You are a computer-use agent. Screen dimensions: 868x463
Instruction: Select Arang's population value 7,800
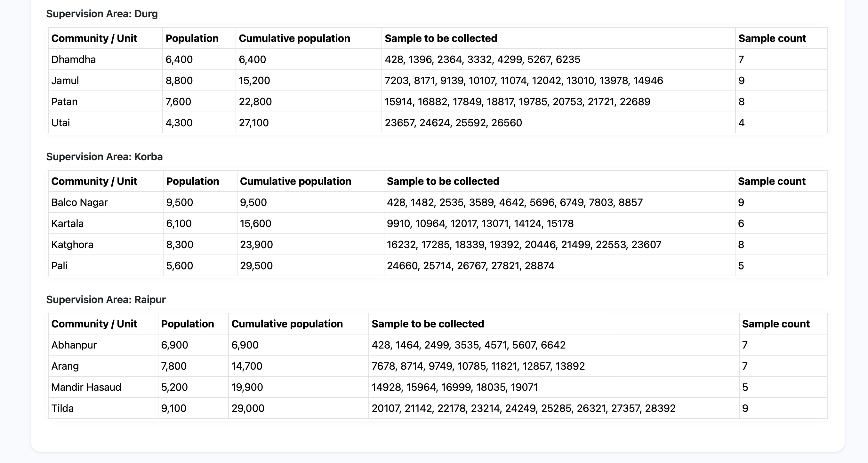(173, 366)
